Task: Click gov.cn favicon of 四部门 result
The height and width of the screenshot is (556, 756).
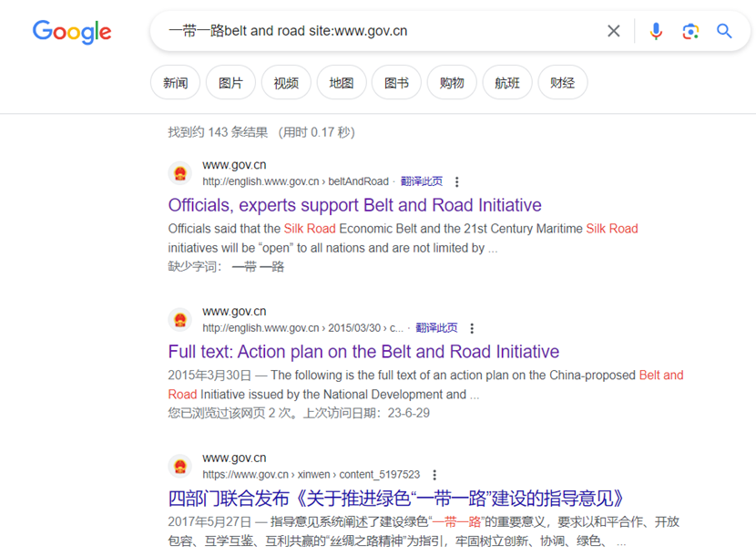Action: coord(180,467)
